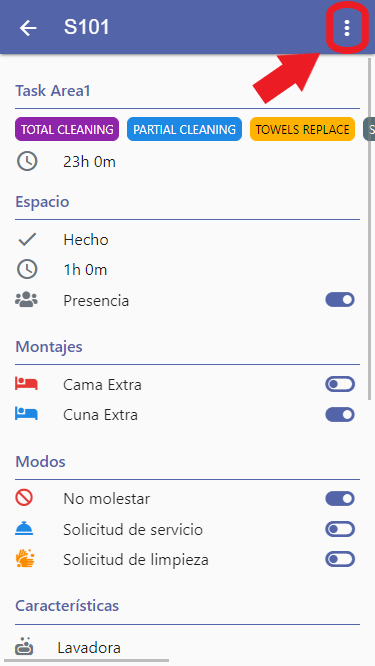375x666 pixels.
Task: Turn off No molestar mode
Action: pos(340,498)
